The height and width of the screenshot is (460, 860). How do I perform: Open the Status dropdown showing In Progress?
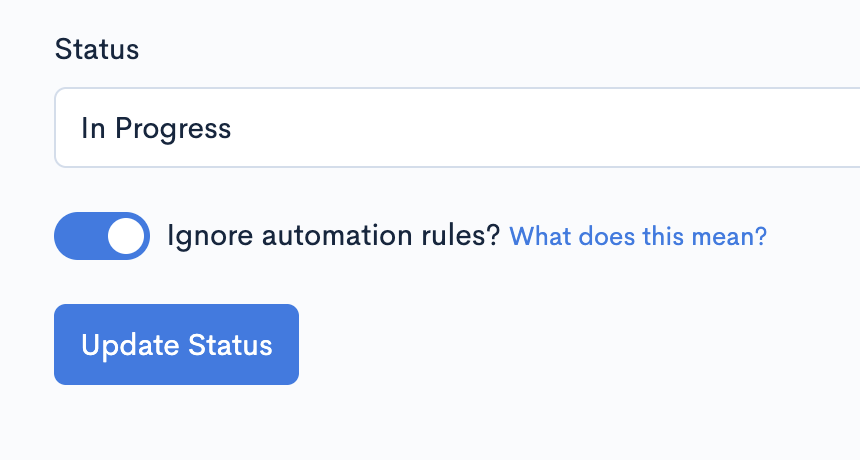pos(457,127)
